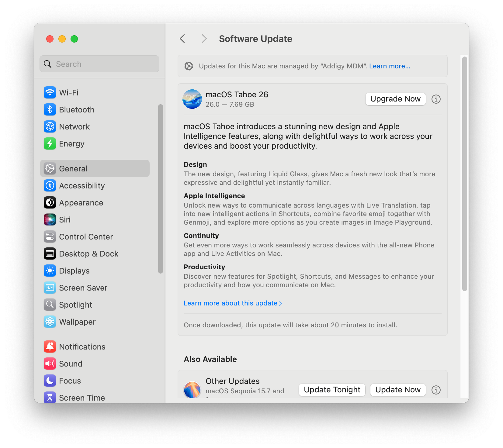The image size is (503, 448).
Task: Click the Appearance icon
Action: pyautogui.click(x=50, y=203)
